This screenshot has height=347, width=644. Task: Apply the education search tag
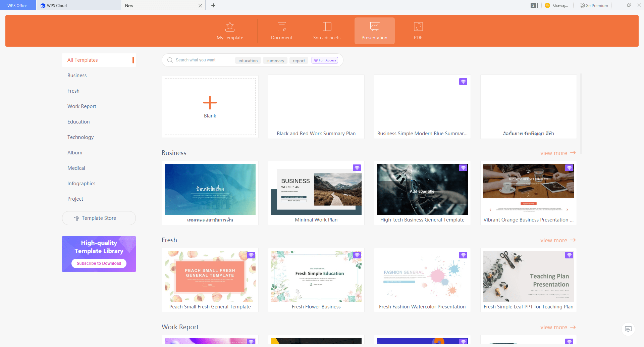click(248, 60)
